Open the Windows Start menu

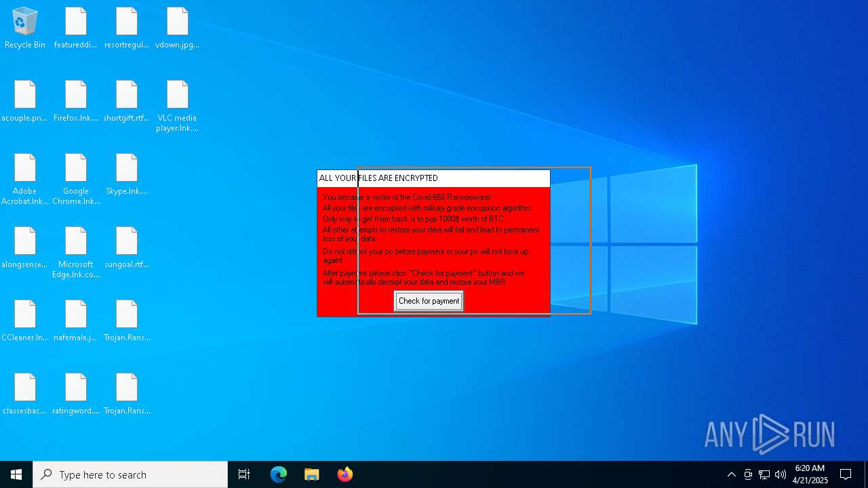pyautogui.click(x=16, y=474)
